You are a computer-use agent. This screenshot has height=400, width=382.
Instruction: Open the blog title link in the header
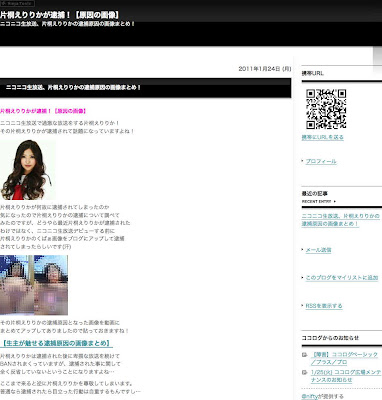point(60,15)
